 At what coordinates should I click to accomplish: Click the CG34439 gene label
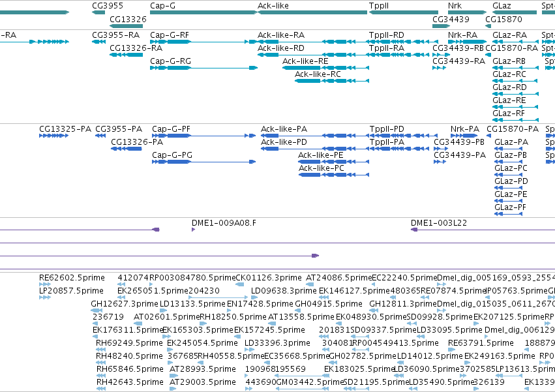(451, 19)
